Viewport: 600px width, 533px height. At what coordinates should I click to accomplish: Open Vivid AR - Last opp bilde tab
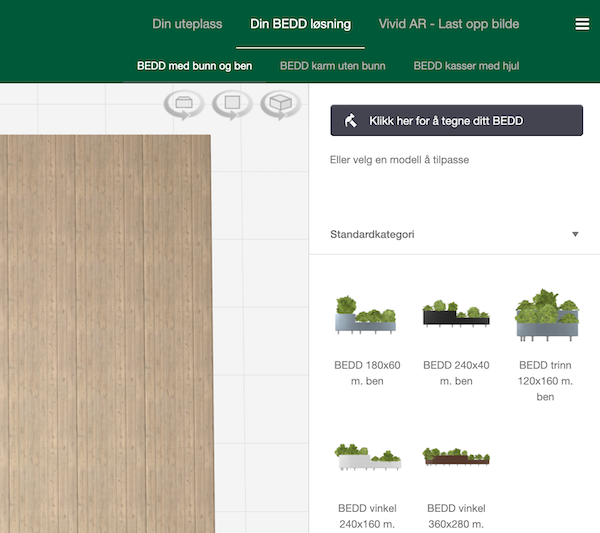point(449,24)
